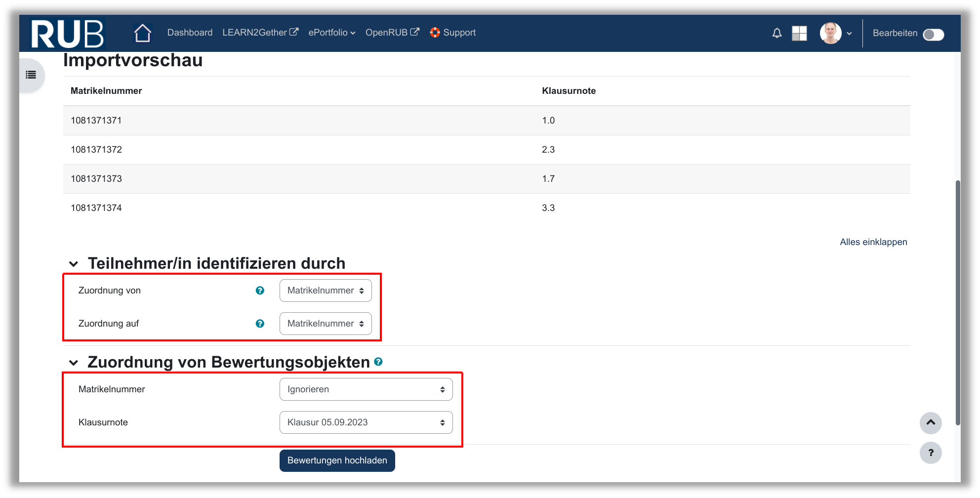The image size is (980, 498).
Task: Click the Bewertungen hochladen button
Action: [x=337, y=460]
